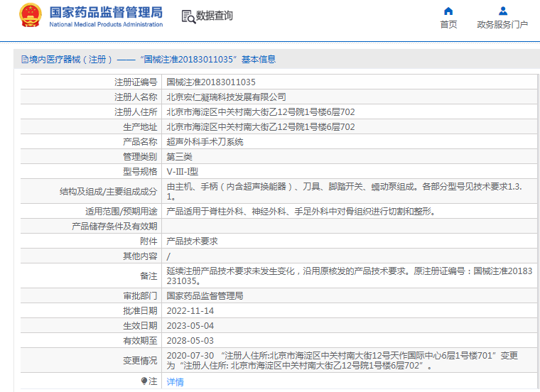
Task: Click the 管理类别 label
Action: pos(140,157)
